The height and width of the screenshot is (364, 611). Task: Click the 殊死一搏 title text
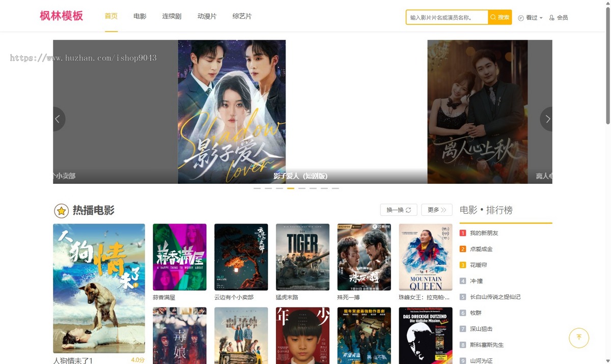pyautogui.click(x=349, y=297)
